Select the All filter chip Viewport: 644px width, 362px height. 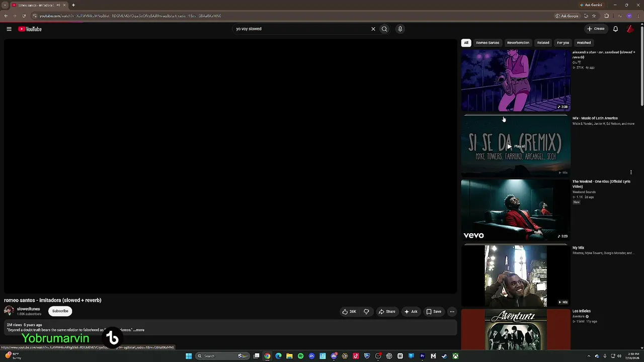466,43
